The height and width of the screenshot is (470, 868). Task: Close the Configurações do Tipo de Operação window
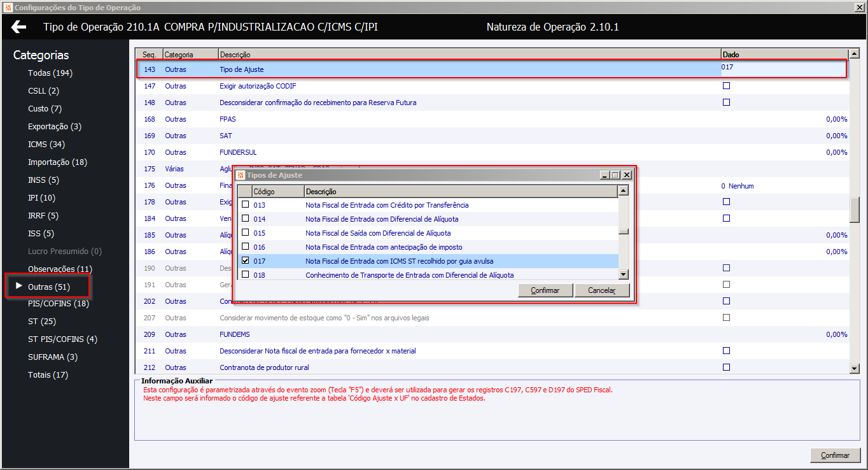point(860,8)
